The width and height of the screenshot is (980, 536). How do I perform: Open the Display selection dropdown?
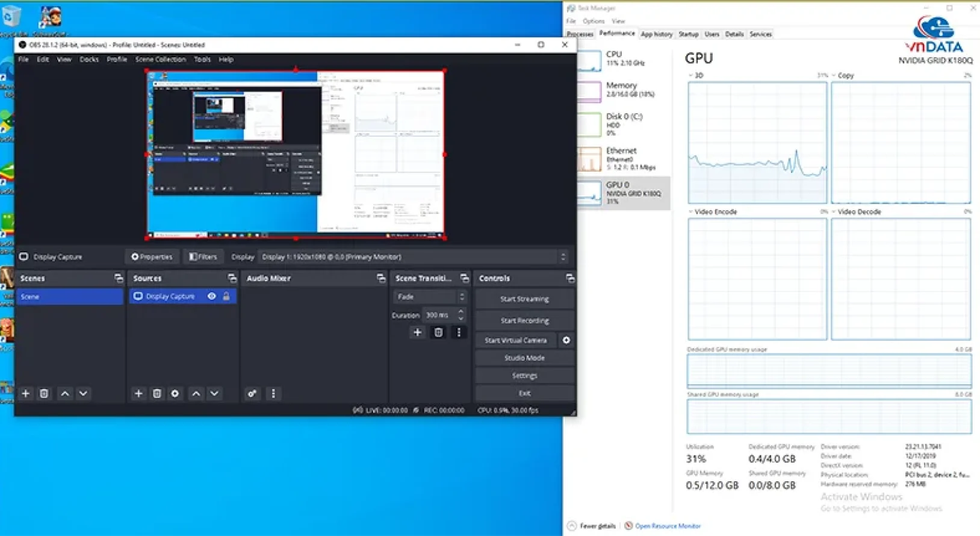(x=414, y=257)
